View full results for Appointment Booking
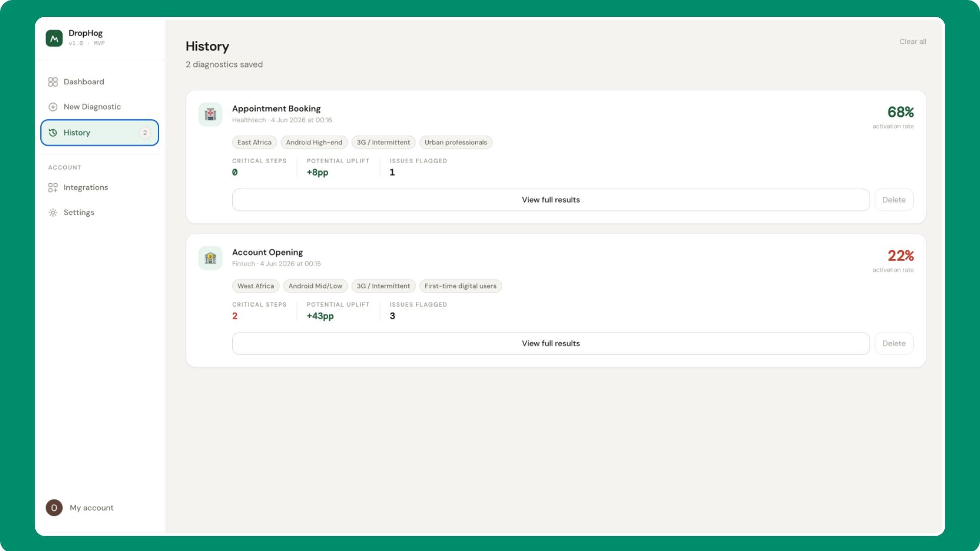 click(x=551, y=200)
